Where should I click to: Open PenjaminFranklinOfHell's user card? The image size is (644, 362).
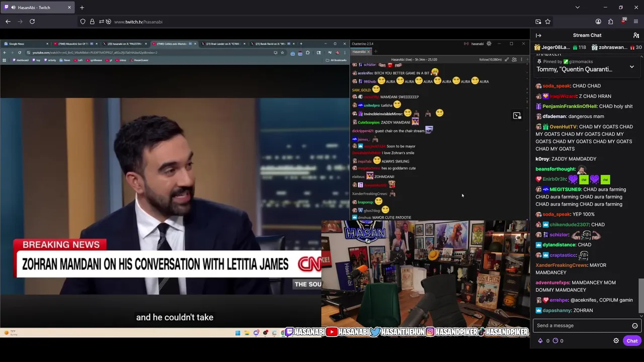coord(570,106)
